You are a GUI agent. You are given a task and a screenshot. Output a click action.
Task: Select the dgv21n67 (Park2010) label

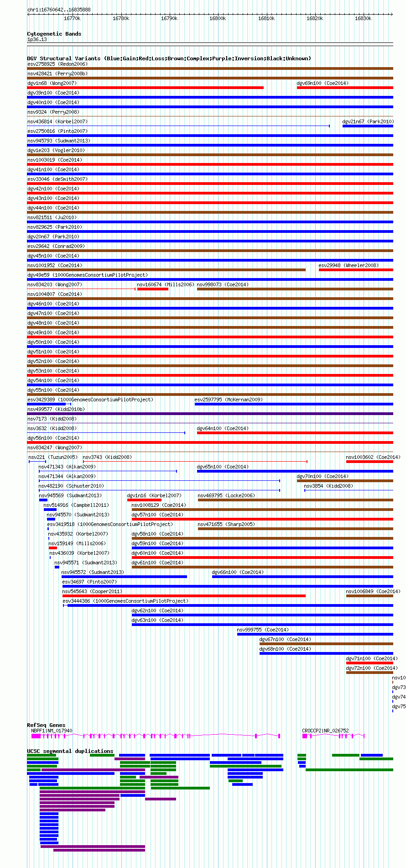point(368,122)
